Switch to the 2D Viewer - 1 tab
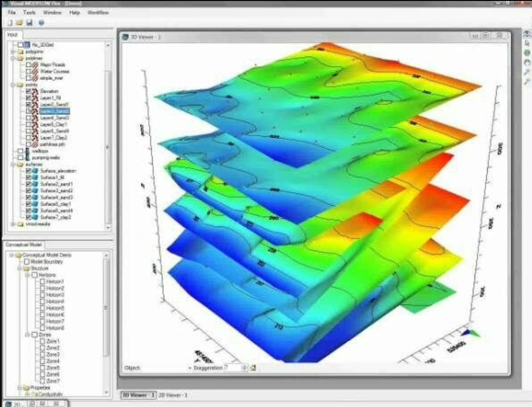 point(173,395)
